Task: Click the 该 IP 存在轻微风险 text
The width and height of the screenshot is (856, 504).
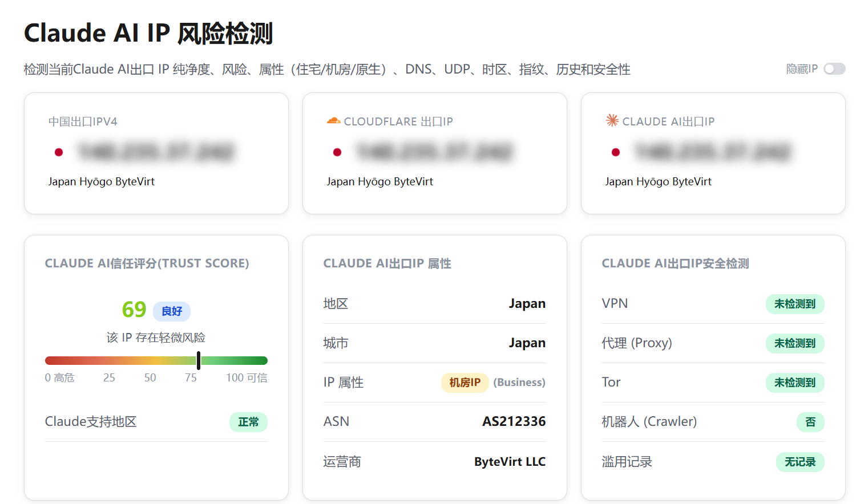Action: 156,338
